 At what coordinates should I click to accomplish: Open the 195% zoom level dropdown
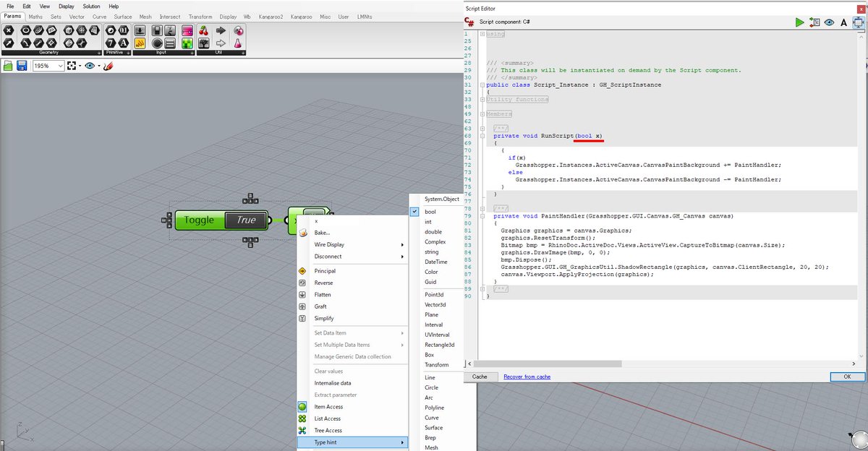(60, 66)
